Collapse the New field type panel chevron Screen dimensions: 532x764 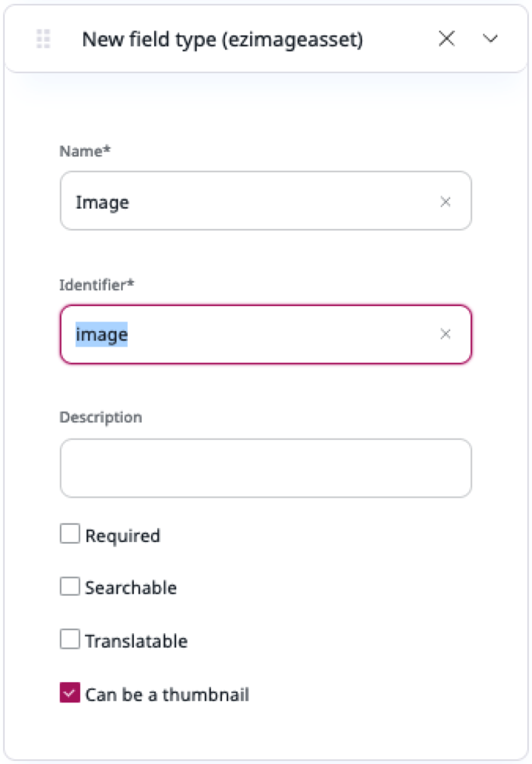pos(491,39)
